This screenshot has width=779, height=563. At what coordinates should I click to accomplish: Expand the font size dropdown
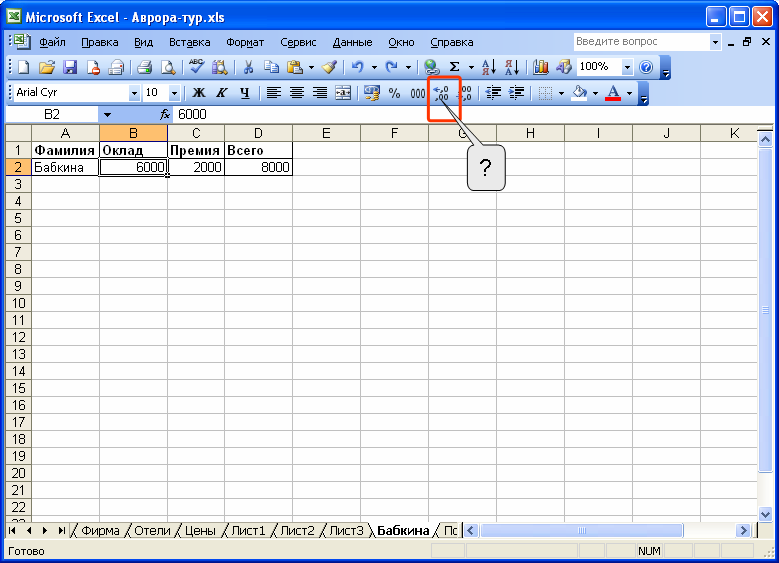[174, 93]
